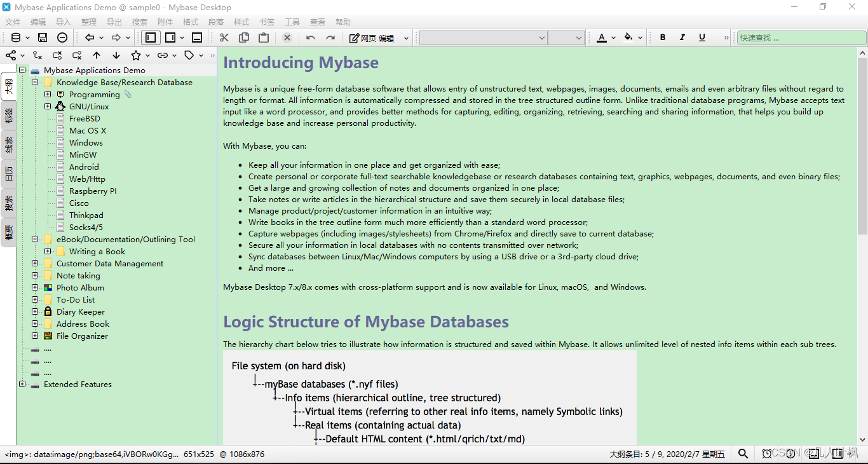Click the 'Introducing Mybase' heading
The width and height of the screenshot is (868, 464).
click(x=301, y=62)
